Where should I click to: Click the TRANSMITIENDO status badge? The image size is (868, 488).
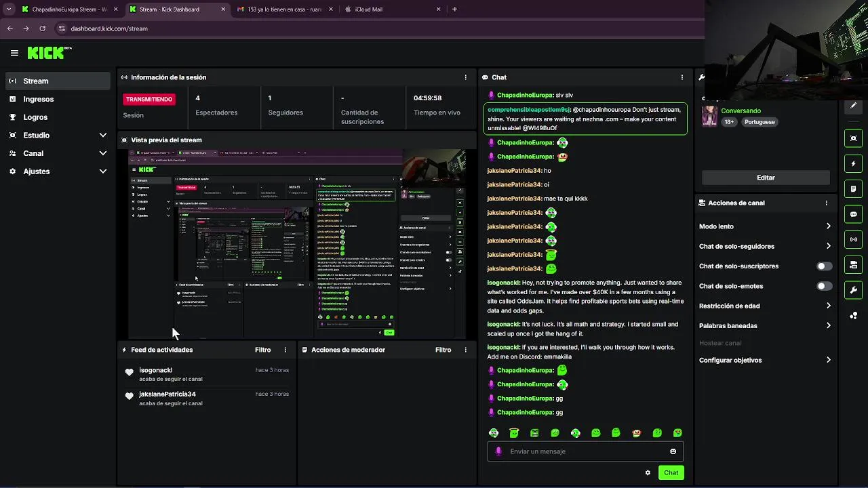point(149,99)
